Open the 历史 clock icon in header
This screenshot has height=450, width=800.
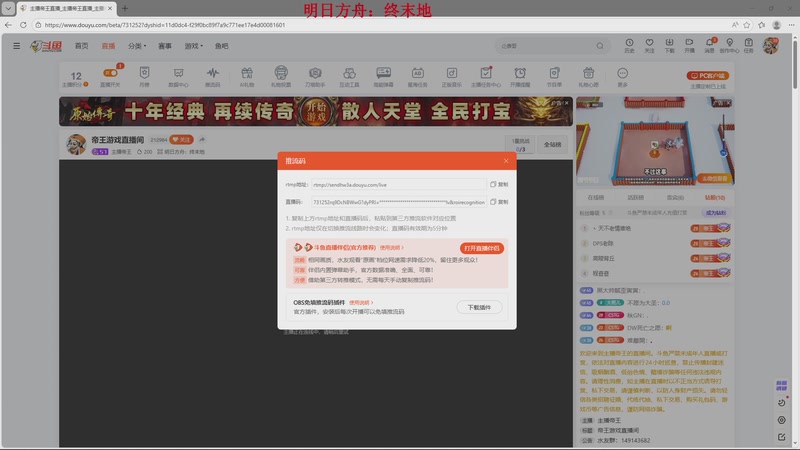[x=630, y=45]
